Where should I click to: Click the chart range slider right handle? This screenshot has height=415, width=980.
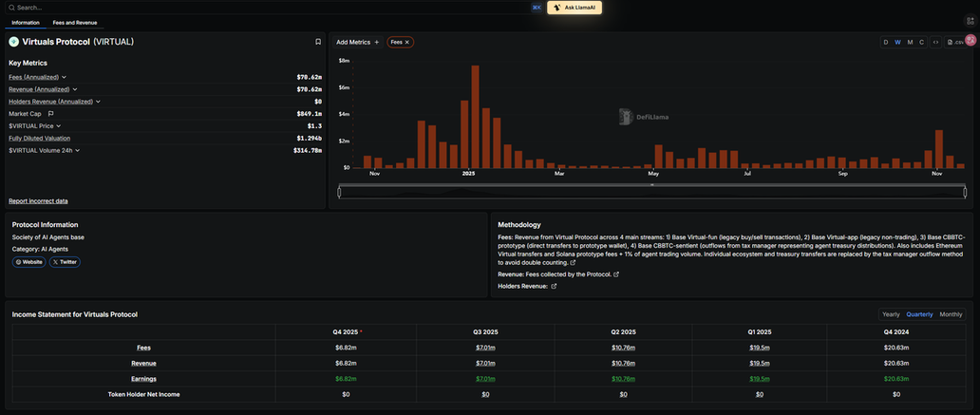click(x=965, y=192)
